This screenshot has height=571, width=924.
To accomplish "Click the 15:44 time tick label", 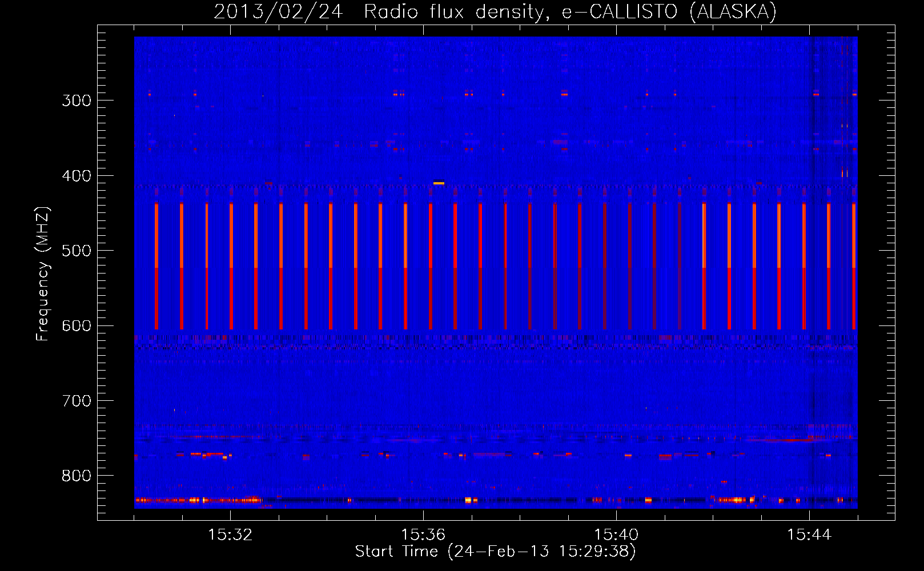I will pyautogui.click(x=809, y=534).
